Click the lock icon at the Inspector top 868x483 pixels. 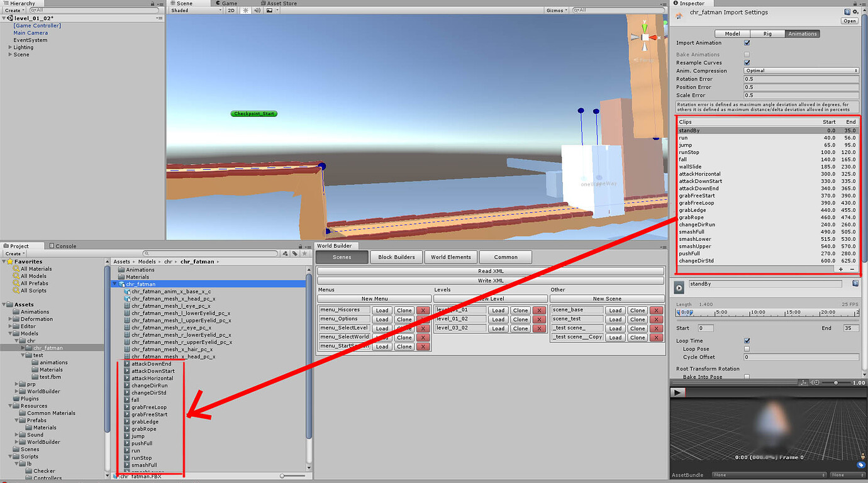(855, 4)
